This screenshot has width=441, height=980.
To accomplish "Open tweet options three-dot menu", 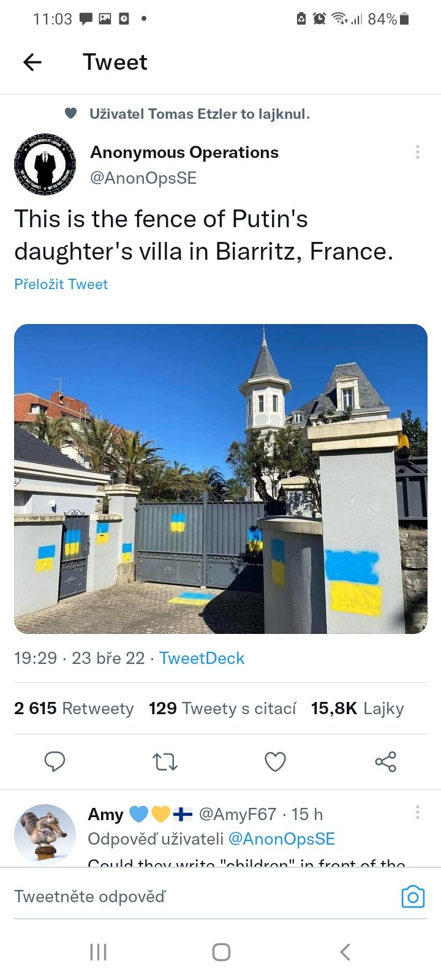I will tap(418, 152).
